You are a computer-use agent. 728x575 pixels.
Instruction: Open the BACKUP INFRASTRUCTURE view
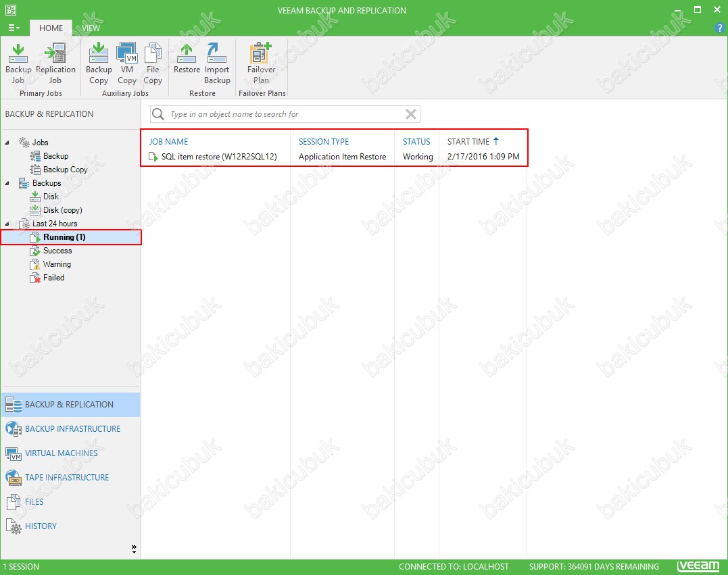pyautogui.click(x=70, y=429)
